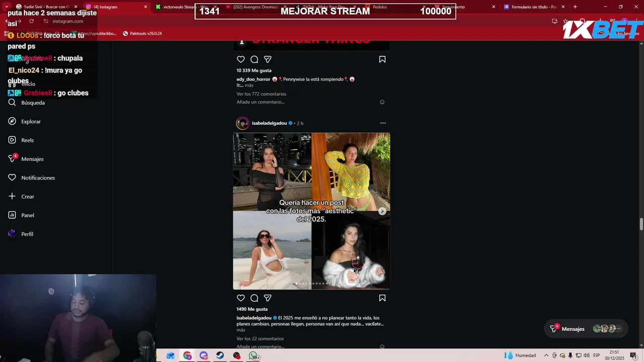Click the Explorar compass icon
The height and width of the screenshot is (362, 644).
(x=12, y=121)
